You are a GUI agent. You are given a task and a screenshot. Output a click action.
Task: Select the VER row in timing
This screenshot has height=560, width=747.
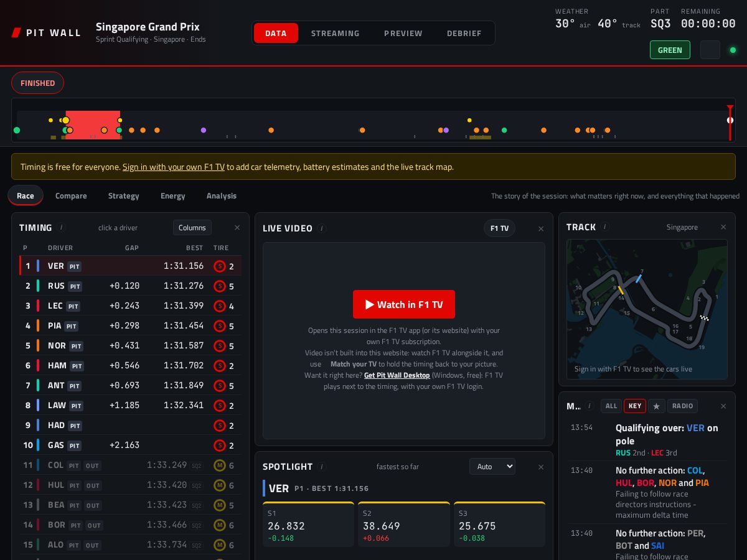[131, 266]
